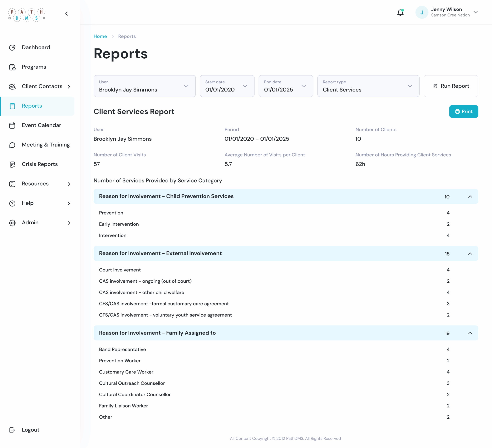Click the copyright footer text
Viewport: 492px width, 448px height.
(x=285, y=438)
